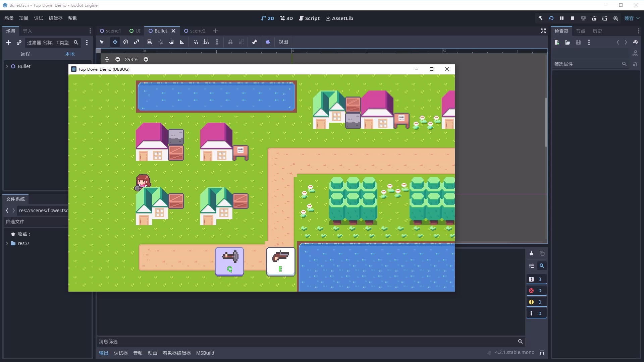644x362 pixels.
Task: Expand the Bullet node in scene tree
Action: [x=7, y=66]
